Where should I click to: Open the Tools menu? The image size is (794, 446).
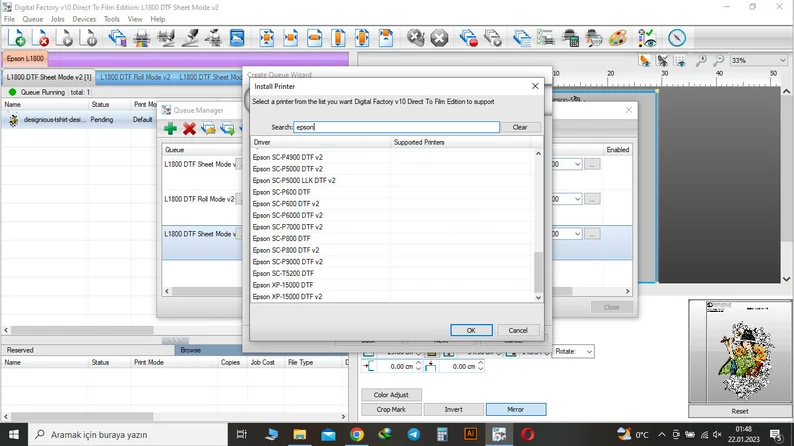tap(111, 19)
